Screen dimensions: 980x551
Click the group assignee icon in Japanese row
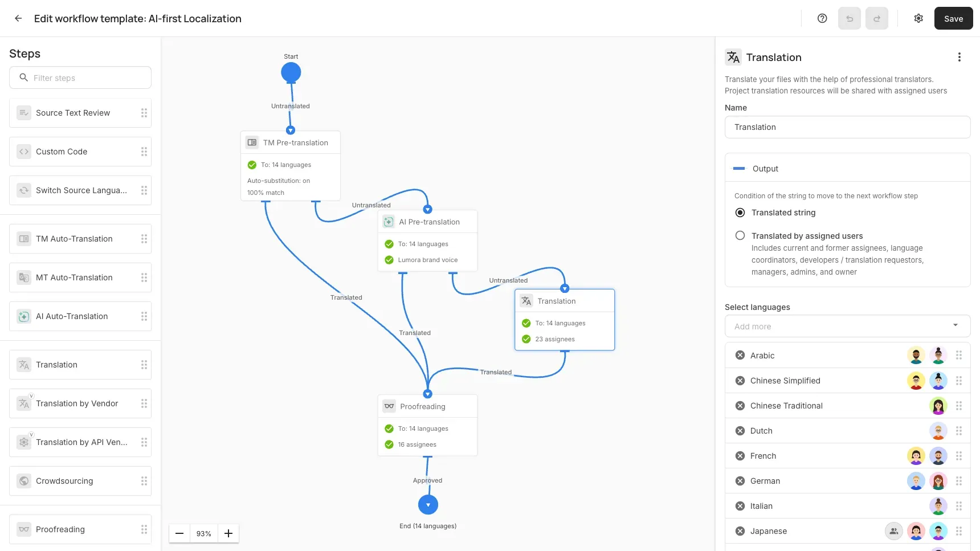894,531
